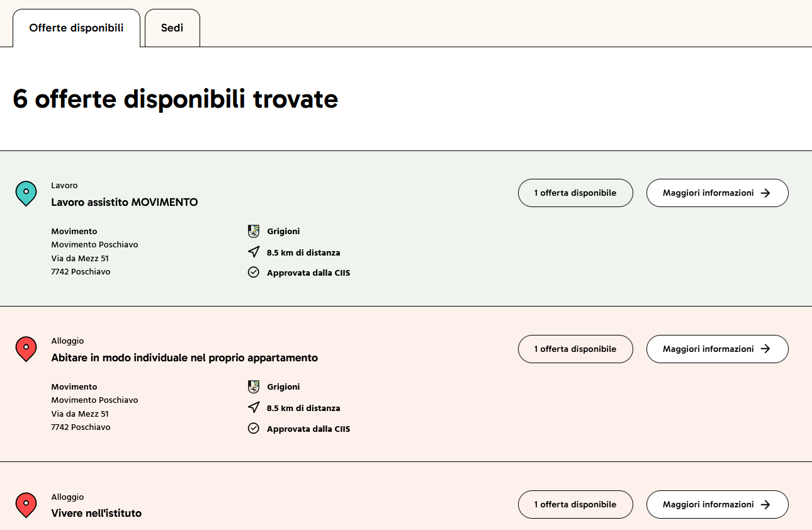Click the CIIS approval checkmark in the Abitare card
Image resolution: width=812 pixels, height=530 pixels.
254,428
